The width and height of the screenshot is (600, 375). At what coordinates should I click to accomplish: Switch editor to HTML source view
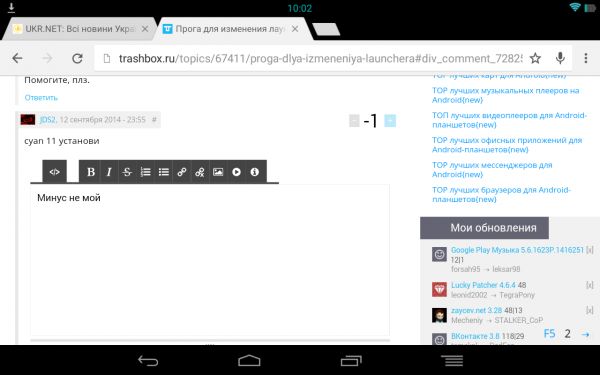pyautogui.click(x=54, y=172)
